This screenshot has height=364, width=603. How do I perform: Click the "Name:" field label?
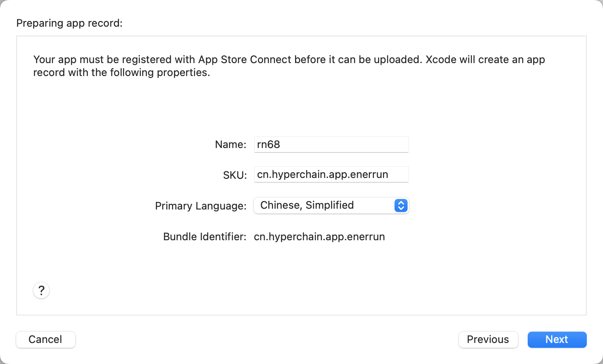[x=230, y=144]
